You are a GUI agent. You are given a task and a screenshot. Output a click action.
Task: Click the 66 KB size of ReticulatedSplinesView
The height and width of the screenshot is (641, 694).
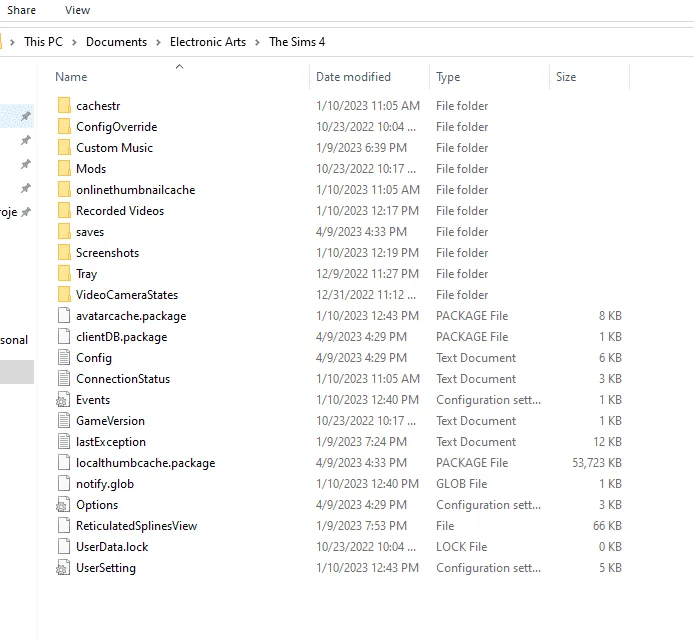click(x=607, y=526)
